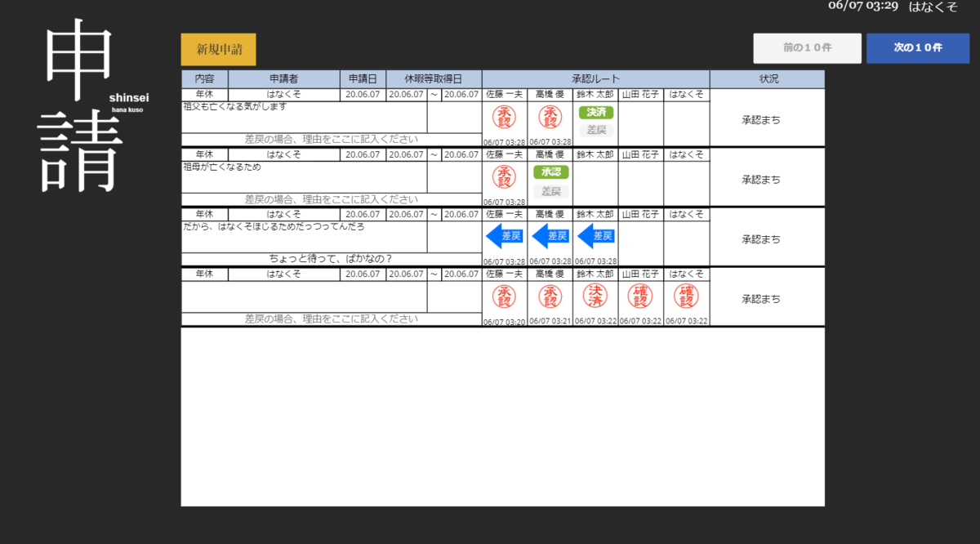Viewport: 980px width, 544px height.
Task: Click 佐藤 一夫 承認 stamp in 祖父 row
Action: pyautogui.click(x=505, y=118)
